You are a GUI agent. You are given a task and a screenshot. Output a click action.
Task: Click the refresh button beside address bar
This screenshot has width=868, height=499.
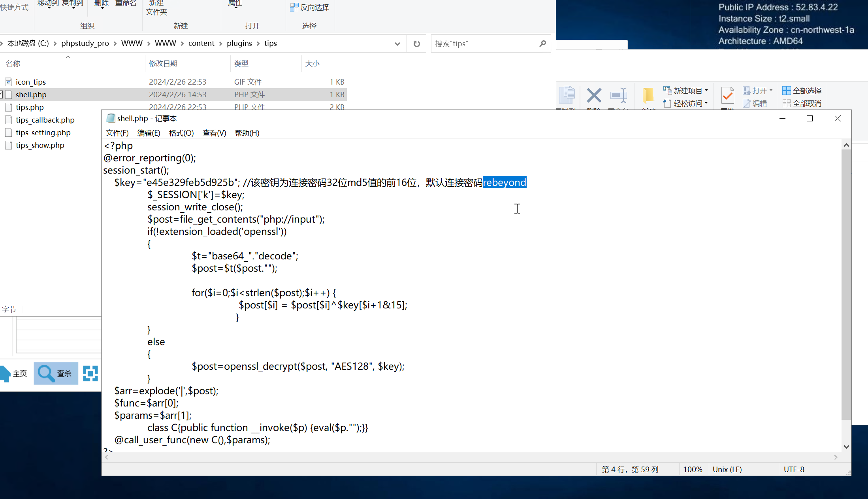click(416, 43)
